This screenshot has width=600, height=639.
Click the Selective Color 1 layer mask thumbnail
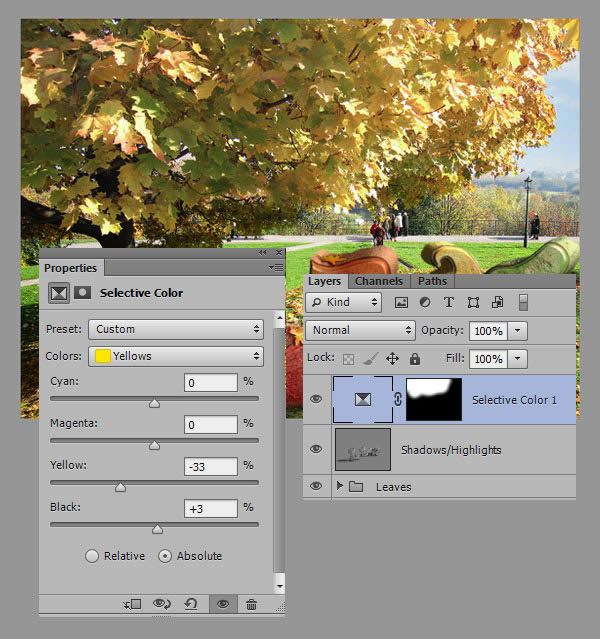[433, 400]
